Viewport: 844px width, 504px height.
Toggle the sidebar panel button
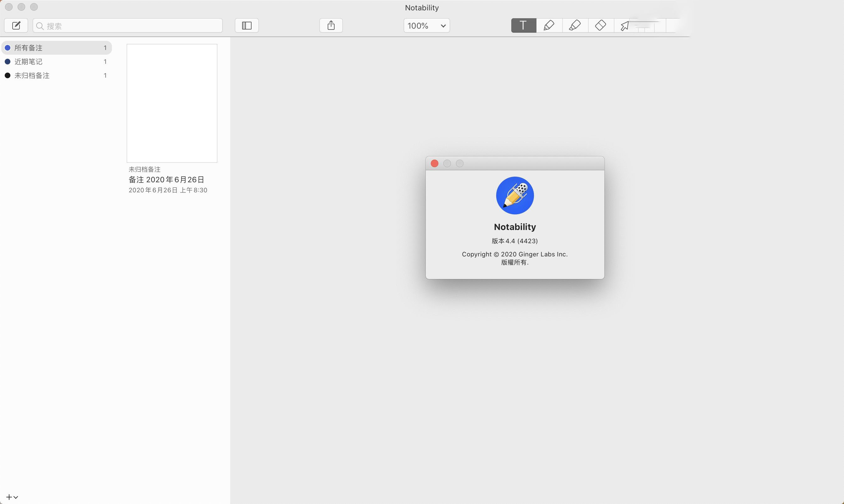point(247,25)
